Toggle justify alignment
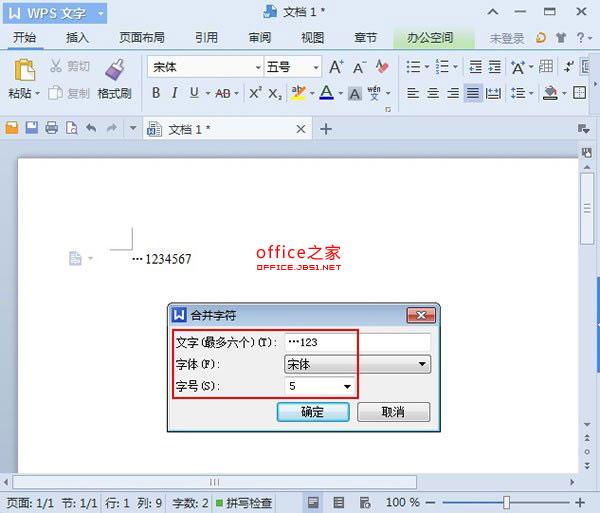 point(473,93)
